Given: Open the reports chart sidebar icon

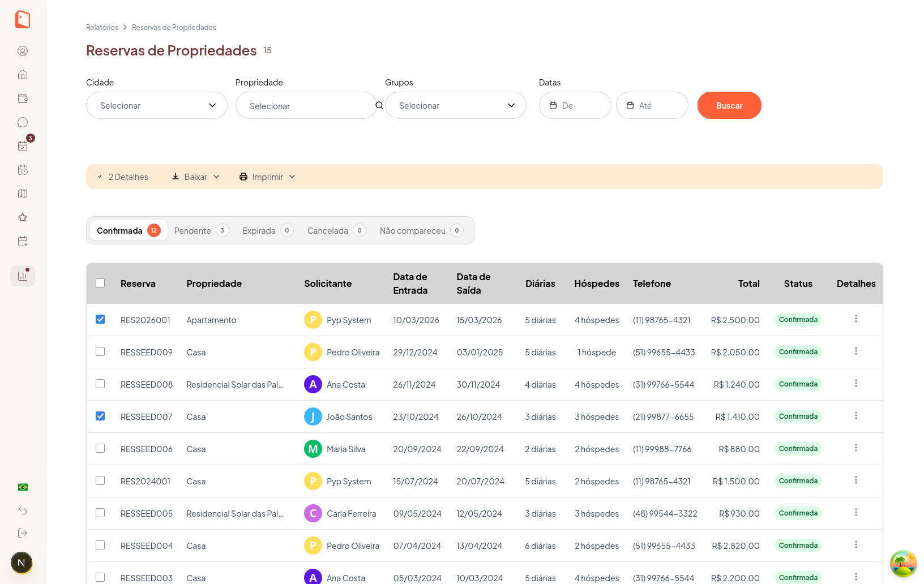Looking at the screenshot, I should point(23,276).
